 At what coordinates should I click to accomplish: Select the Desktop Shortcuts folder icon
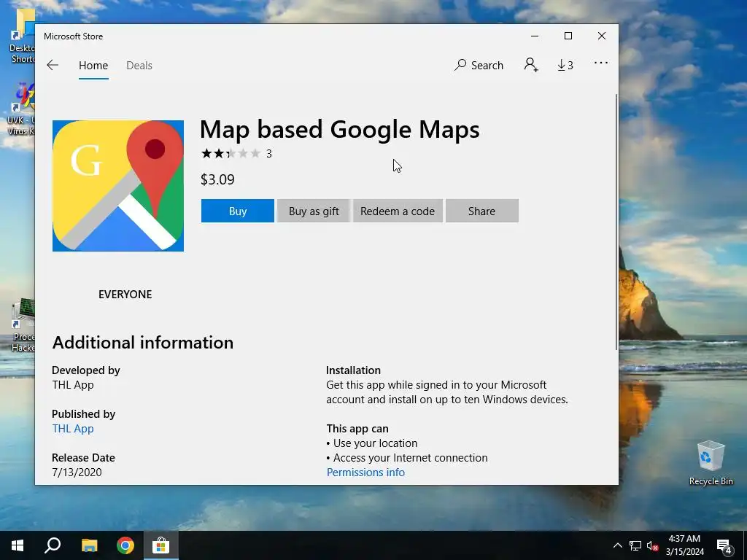tap(22, 36)
